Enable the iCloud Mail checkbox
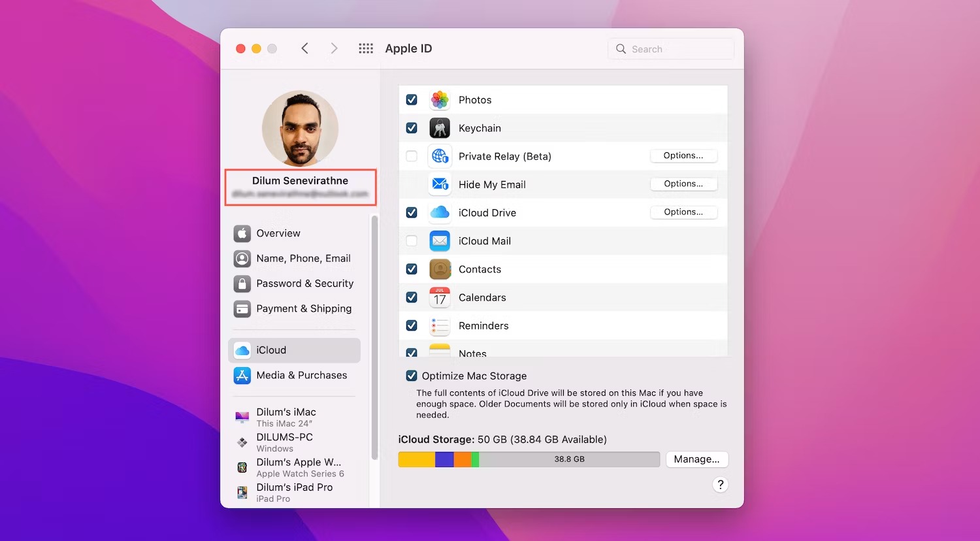 pos(412,241)
